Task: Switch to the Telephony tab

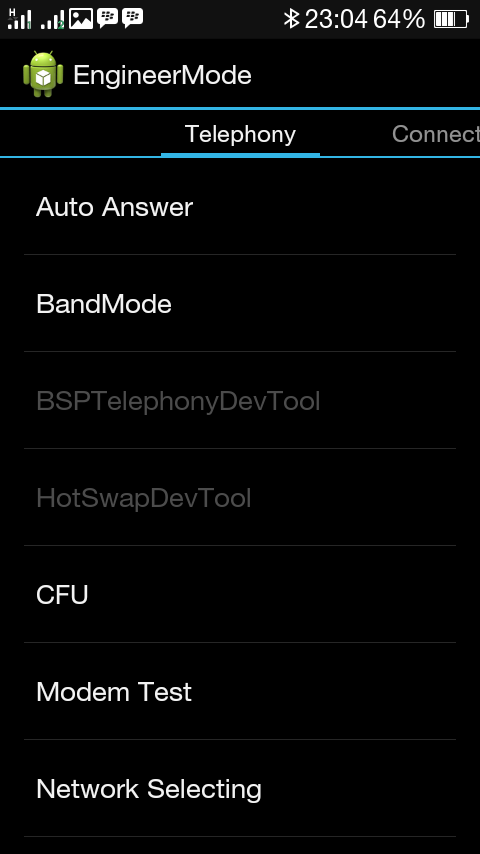Action: point(240,134)
